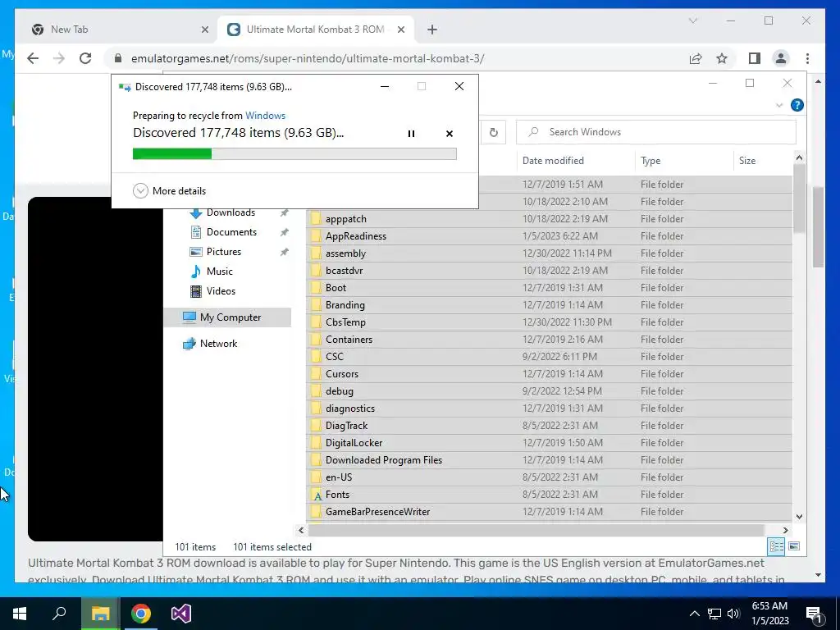Reload the Chrome page

pyautogui.click(x=85, y=58)
